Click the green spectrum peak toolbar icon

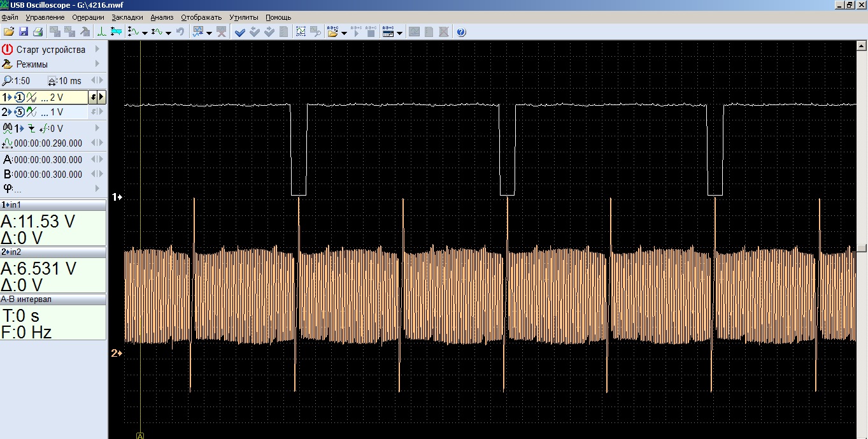[103, 32]
